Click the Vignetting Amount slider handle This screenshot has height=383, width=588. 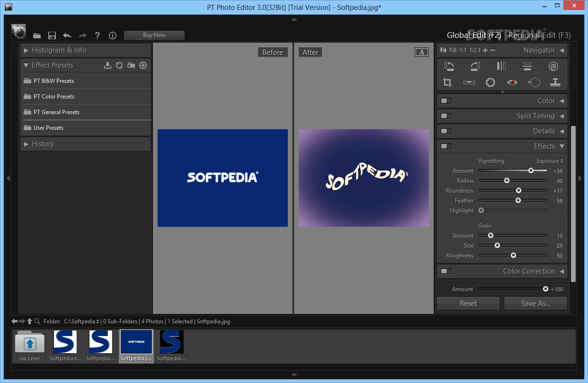point(531,170)
